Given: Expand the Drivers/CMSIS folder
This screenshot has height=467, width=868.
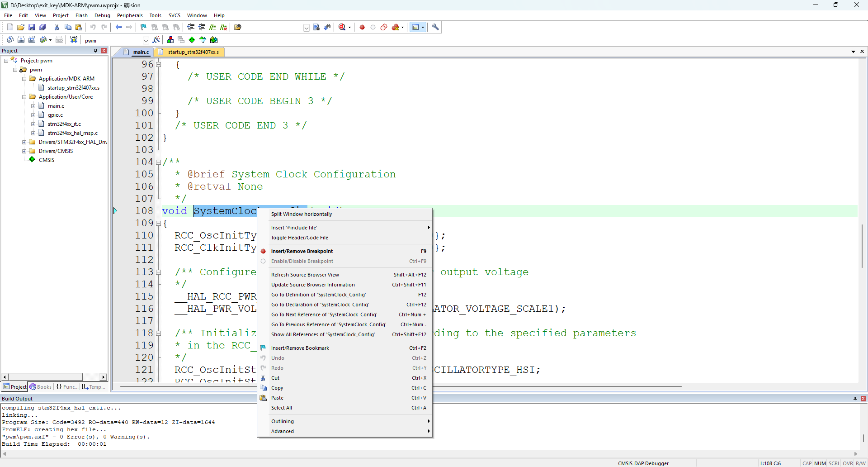Looking at the screenshot, I should [24, 151].
